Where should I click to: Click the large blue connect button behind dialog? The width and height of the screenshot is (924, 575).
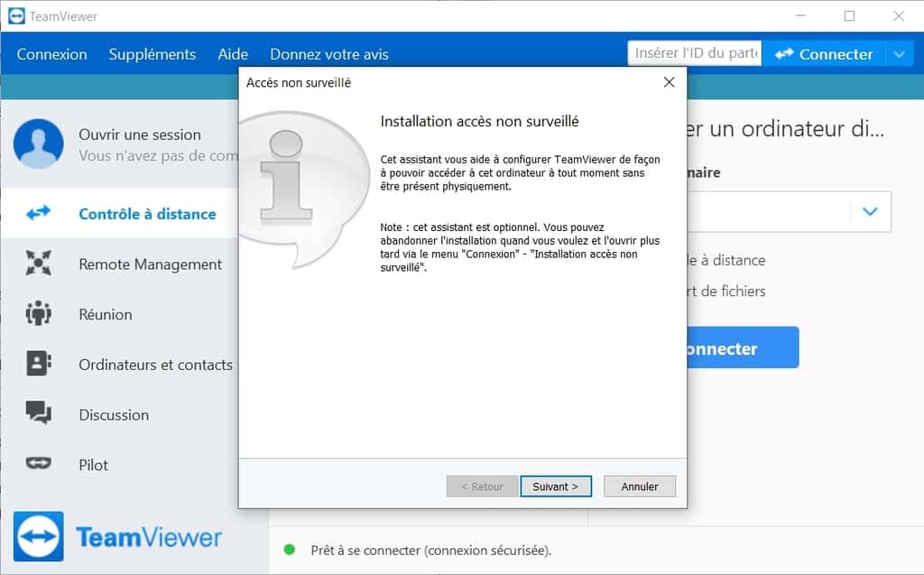[x=743, y=348]
